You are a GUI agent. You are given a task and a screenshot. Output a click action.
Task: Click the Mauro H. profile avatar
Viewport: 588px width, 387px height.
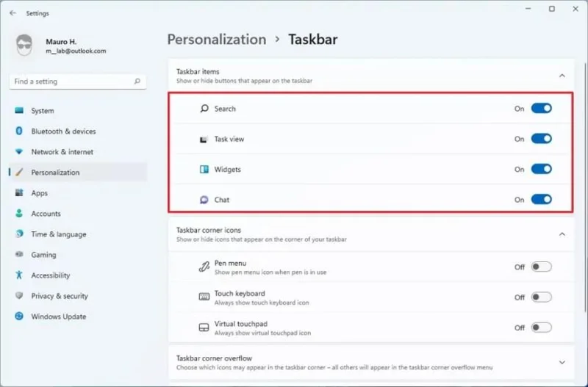pyautogui.click(x=24, y=46)
